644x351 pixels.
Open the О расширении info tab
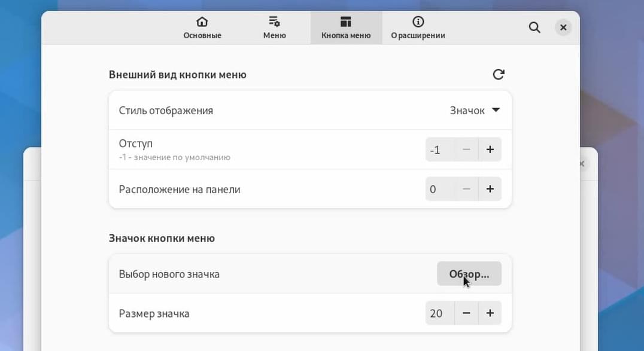(x=418, y=28)
